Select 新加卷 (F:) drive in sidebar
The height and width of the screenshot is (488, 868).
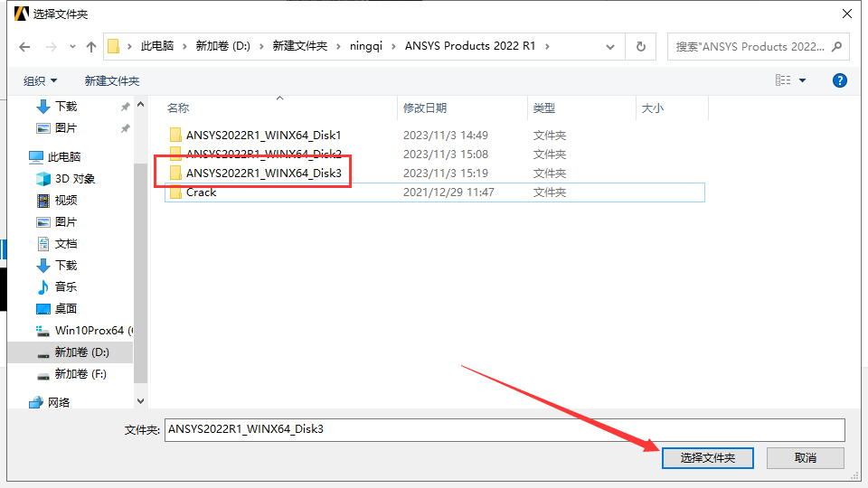point(80,373)
